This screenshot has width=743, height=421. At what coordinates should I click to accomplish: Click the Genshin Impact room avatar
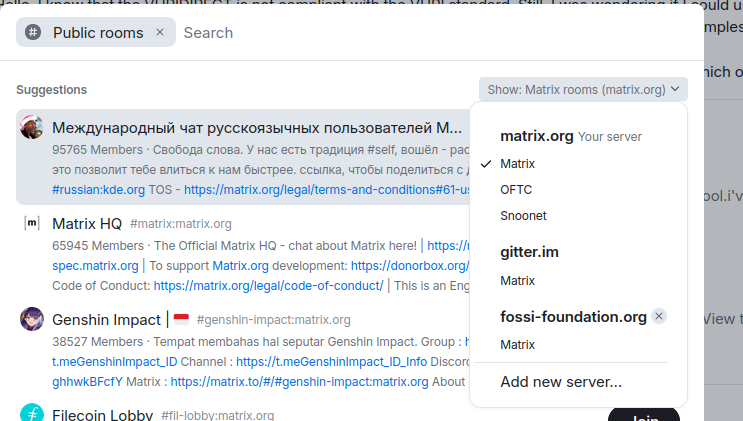(x=32, y=319)
